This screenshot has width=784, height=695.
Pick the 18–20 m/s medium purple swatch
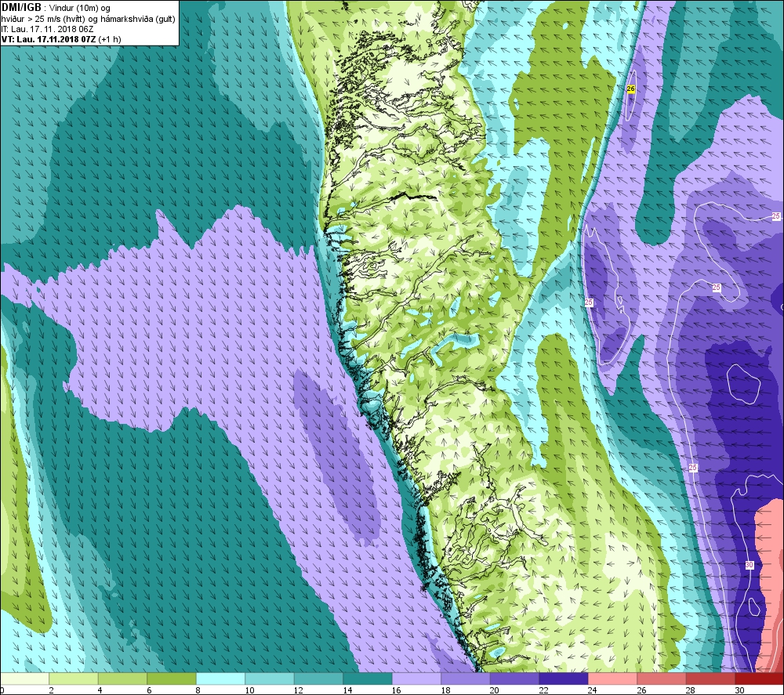click(x=466, y=678)
